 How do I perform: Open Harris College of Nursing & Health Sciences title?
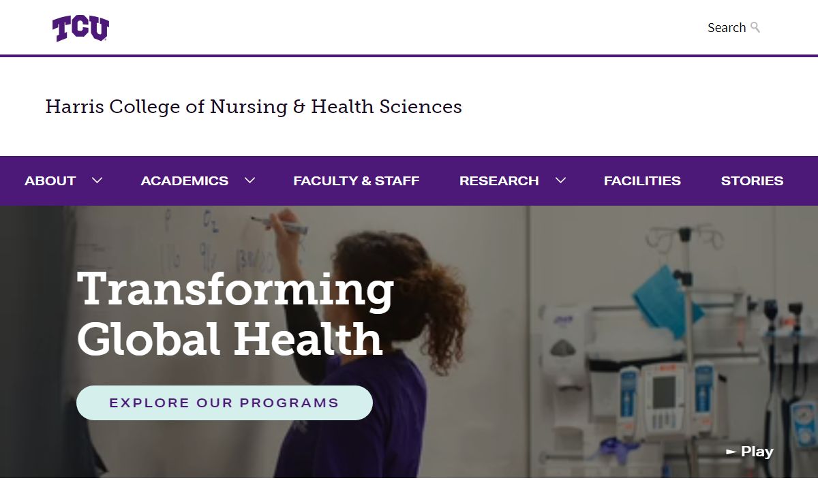coord(254,107)
